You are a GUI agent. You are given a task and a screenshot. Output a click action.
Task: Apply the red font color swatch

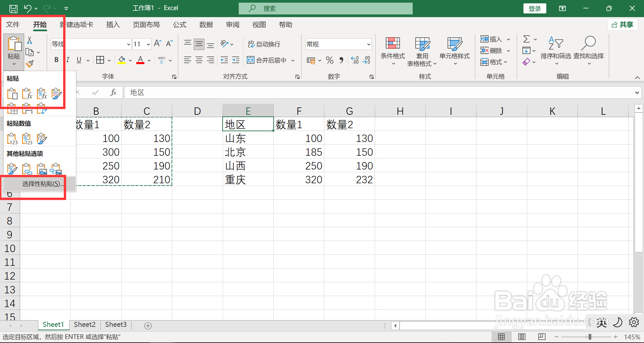tap(140, 60)
